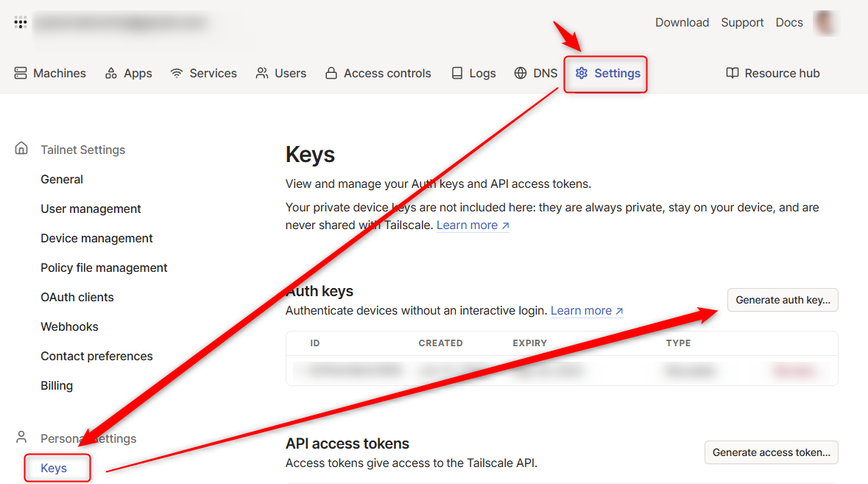Click the Machines server icon
868x484 pixels.
21,73
